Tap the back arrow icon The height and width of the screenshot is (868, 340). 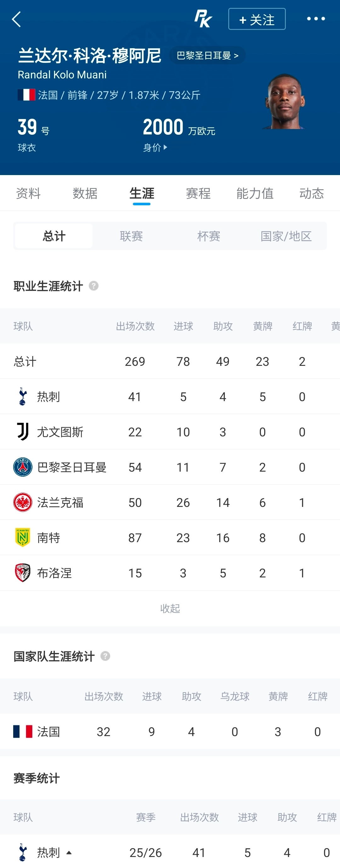[x=16, y=19]
